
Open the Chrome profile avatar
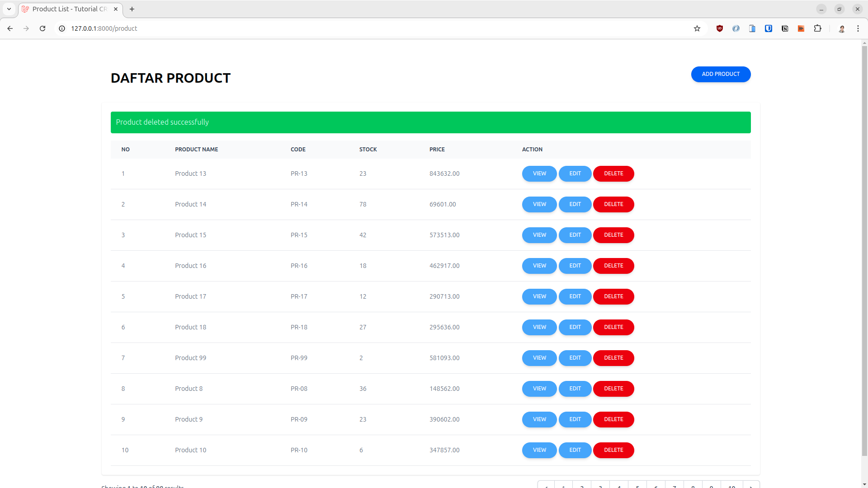tap(842, 28)
